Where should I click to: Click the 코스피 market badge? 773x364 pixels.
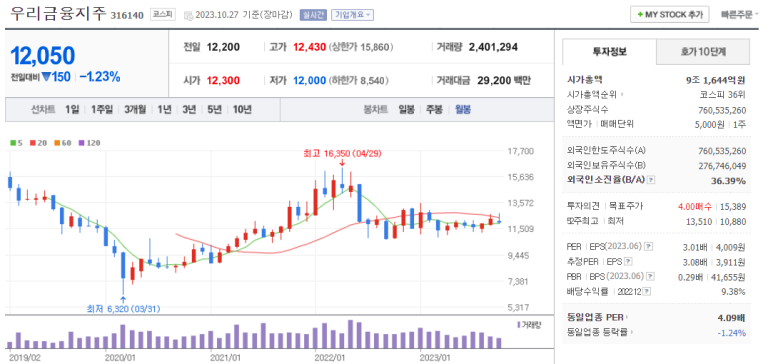tap(162, 15)
